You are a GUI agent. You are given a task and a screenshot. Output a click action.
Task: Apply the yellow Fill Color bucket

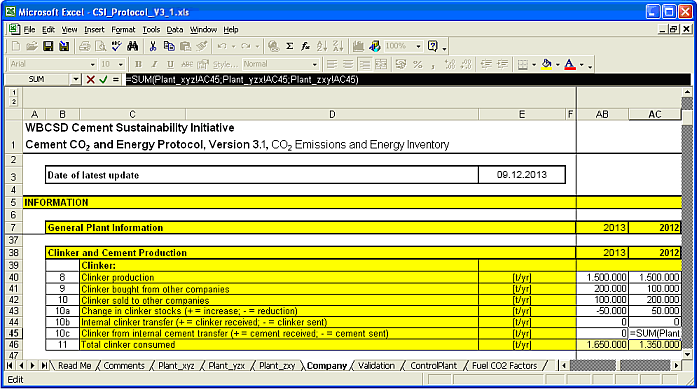click(x=547, y=64)
